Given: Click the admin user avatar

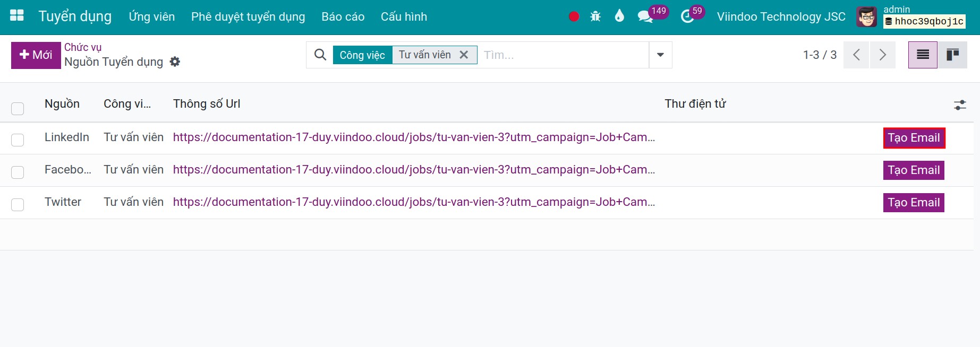Looking at the screenshot, I should [867, 17].
